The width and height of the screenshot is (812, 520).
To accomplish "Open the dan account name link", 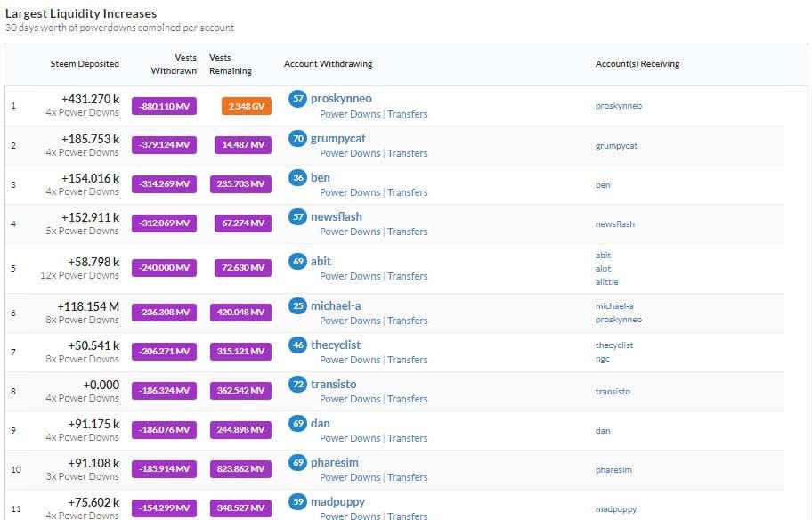I will tap(320, 423).
